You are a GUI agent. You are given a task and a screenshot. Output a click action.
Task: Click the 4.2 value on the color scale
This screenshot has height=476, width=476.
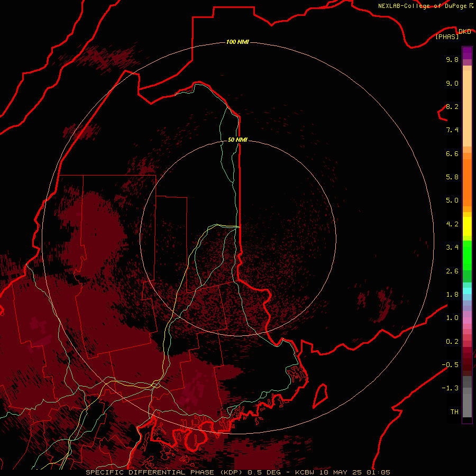tap(452, 224)
